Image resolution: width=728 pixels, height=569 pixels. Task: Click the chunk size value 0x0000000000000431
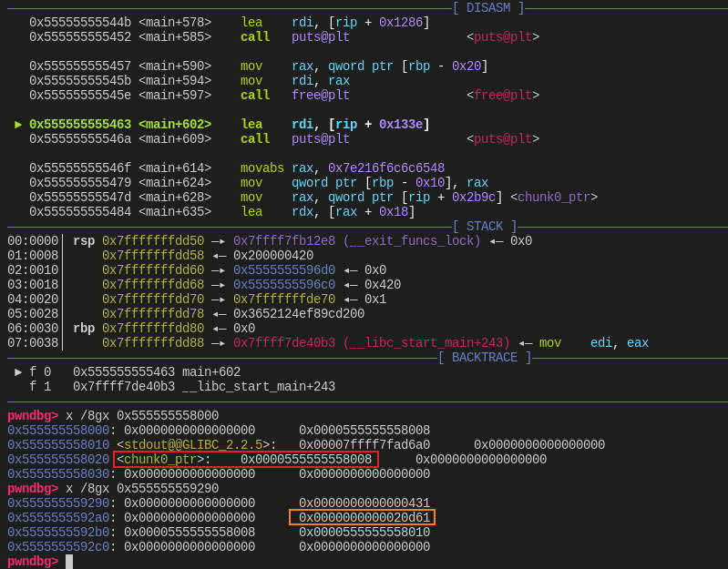(364, 503)
